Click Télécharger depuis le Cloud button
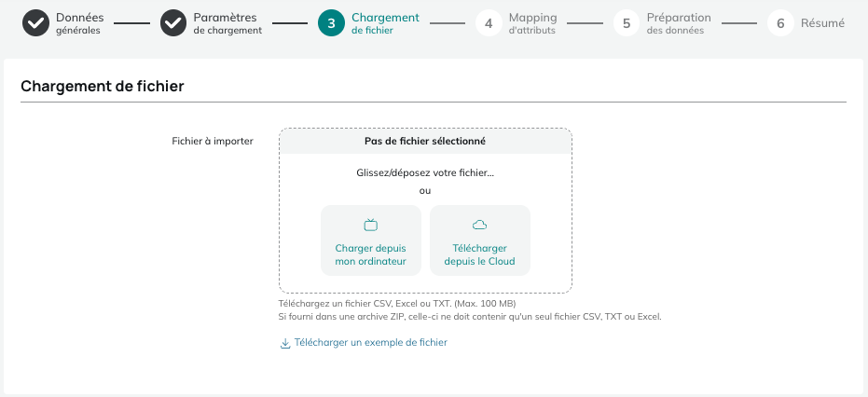The width and height of the screenshot is (868, 397). [480, 240]
